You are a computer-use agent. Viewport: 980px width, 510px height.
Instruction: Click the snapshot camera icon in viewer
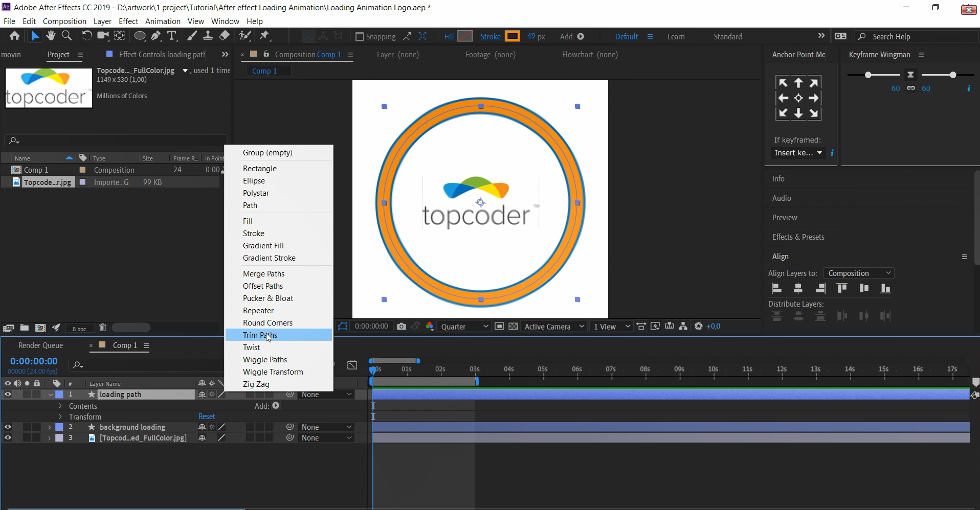402,326
